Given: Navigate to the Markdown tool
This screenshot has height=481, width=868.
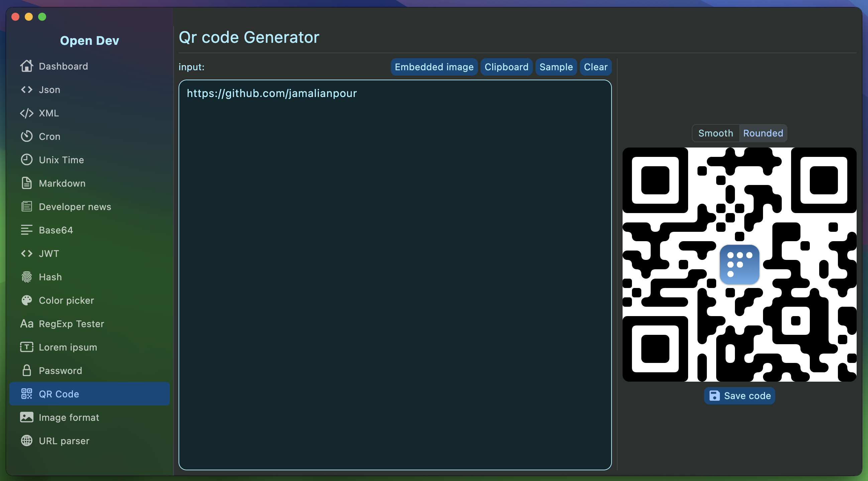Looking at the screenshot, I should tap(89, 183).
